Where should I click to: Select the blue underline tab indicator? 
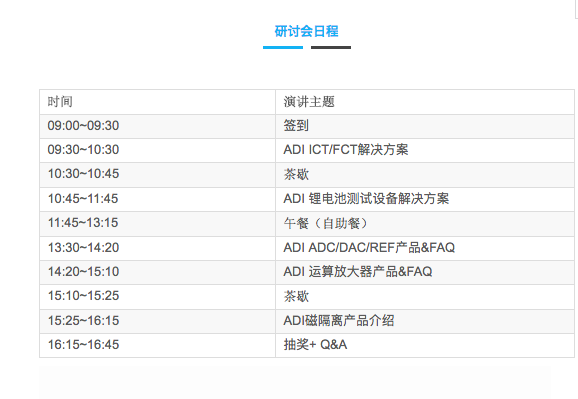point(283,47)
